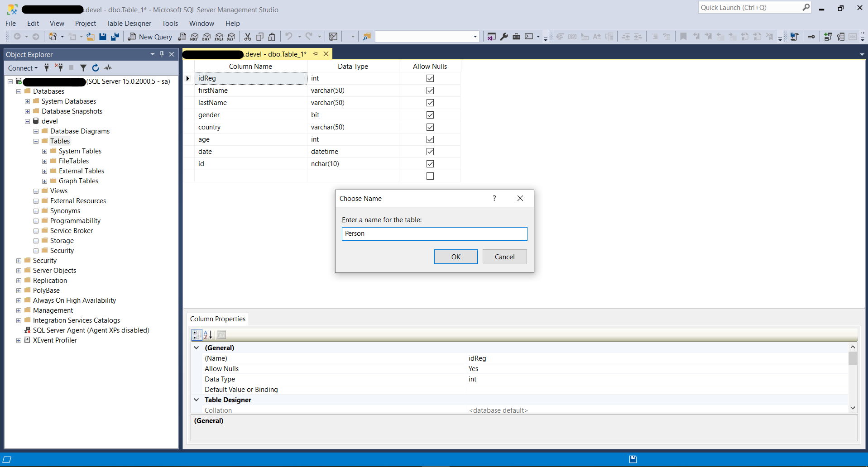Uncheck Allow Nulls for idReg column

click(x=430, y=78)
